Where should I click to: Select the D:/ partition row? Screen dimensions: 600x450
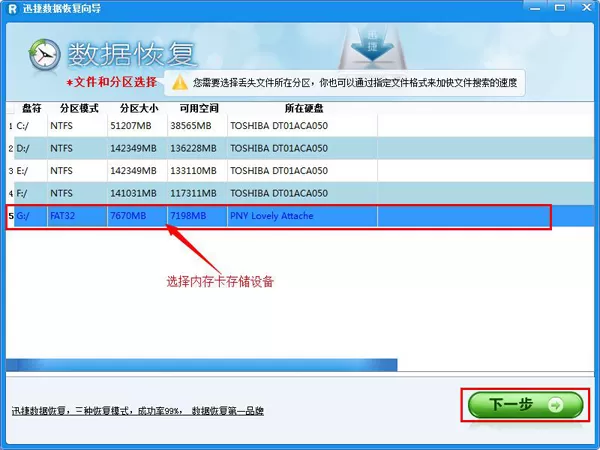pyautogui.click(x=300, y=148)
